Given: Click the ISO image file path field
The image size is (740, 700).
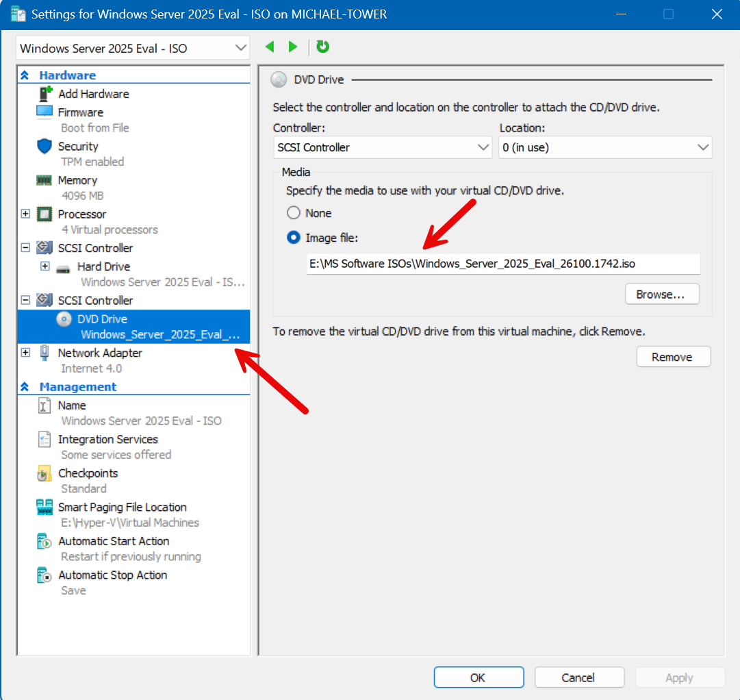Looking at the screenshot, I should click(x=503, y=264).
